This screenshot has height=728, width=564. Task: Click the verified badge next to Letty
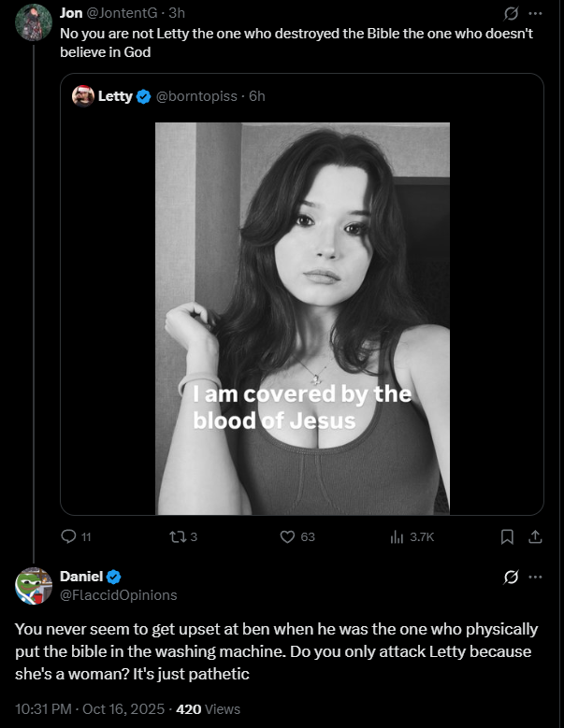pos(144,96)
